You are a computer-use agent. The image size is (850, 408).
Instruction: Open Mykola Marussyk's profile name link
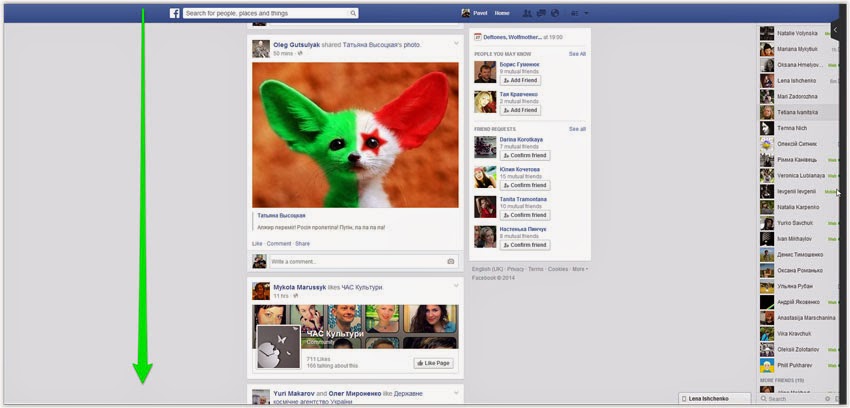point(300,287)
